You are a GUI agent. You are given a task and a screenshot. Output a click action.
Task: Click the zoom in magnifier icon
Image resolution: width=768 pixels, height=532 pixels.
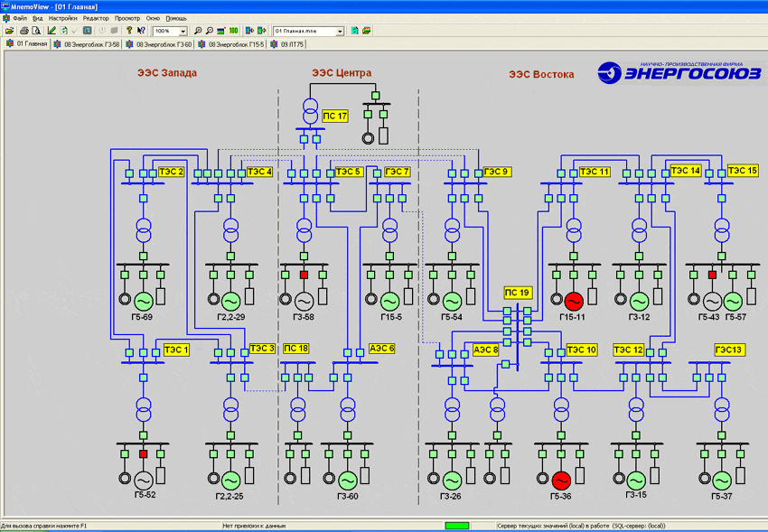pos(197,31)
